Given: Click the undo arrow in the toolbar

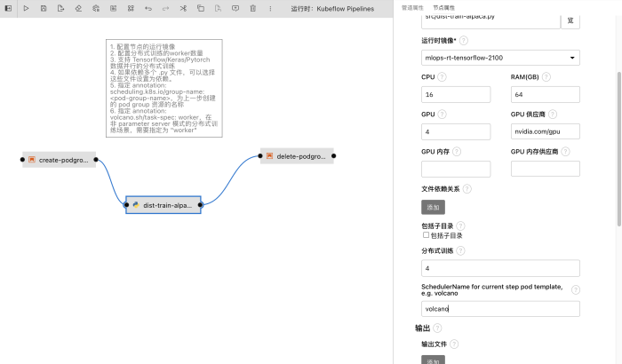Looking at the screenshot, I should 148,8.
